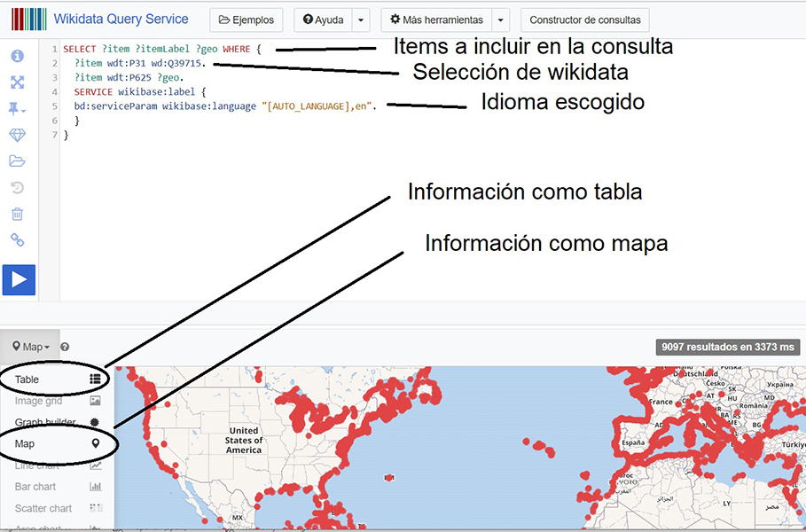This screenshot has width=806, height=532.
Task: Open a query file with the folder icon
Action: click(18, 161)
